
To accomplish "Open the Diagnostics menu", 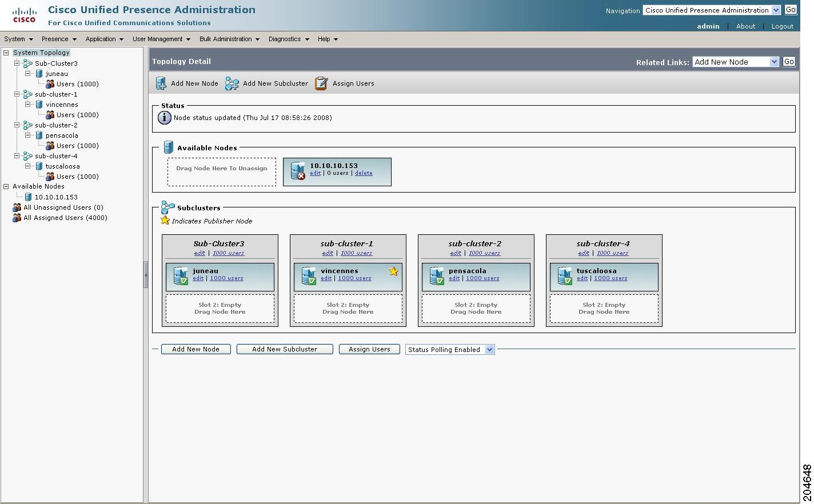I will (289, 39).
